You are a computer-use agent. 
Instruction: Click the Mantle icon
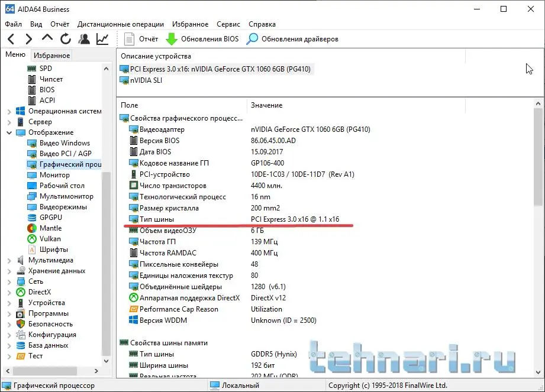pos(31,228)
